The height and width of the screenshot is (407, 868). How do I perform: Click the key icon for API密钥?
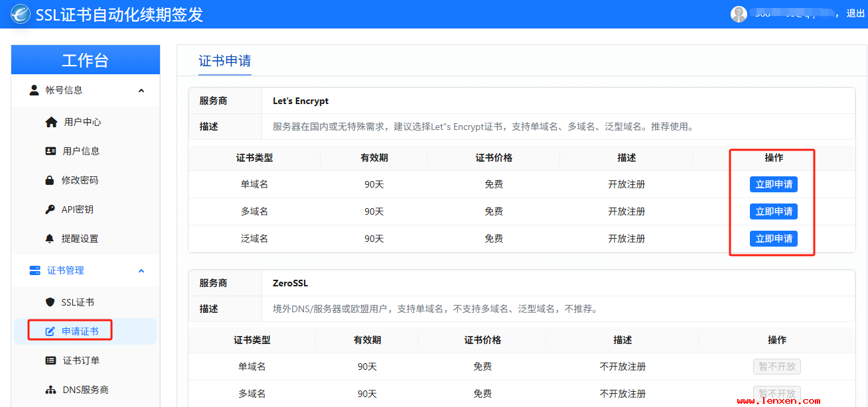(x=50, y=209)
